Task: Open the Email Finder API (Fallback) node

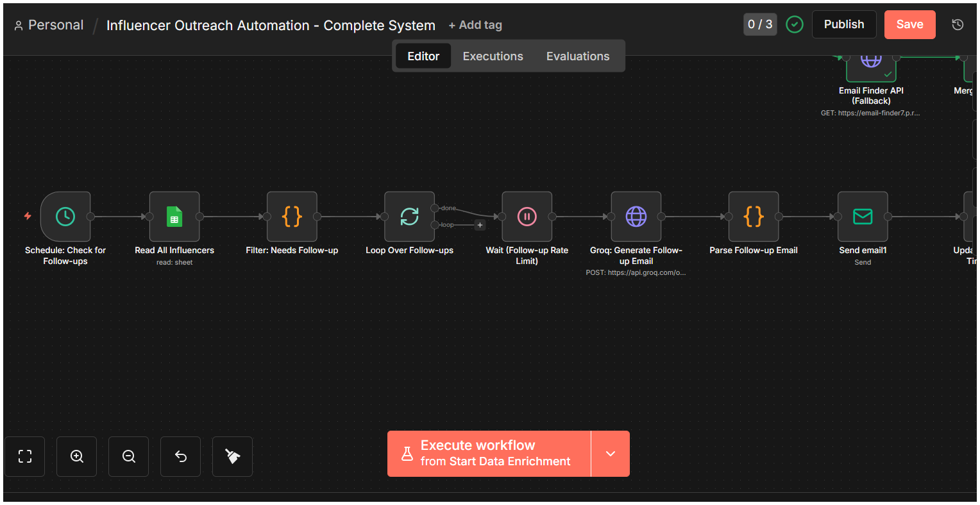Action: (x=871, y=69)
